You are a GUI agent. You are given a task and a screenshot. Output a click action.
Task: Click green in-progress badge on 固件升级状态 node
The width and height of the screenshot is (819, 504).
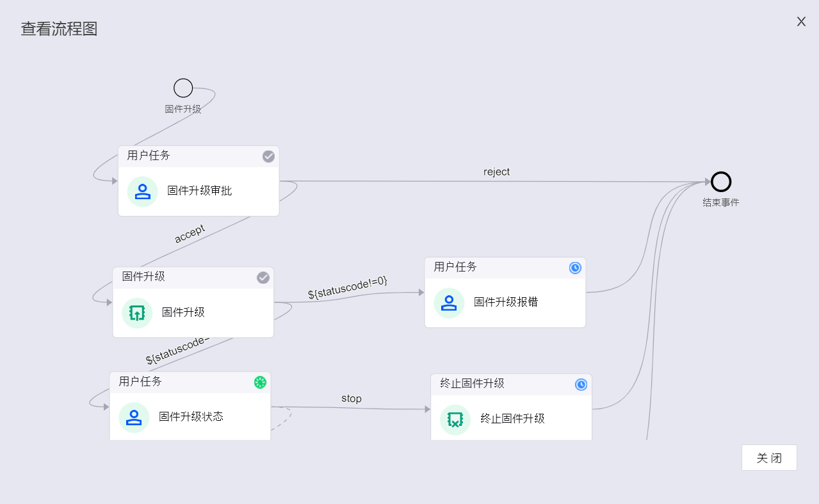[260, 382]
